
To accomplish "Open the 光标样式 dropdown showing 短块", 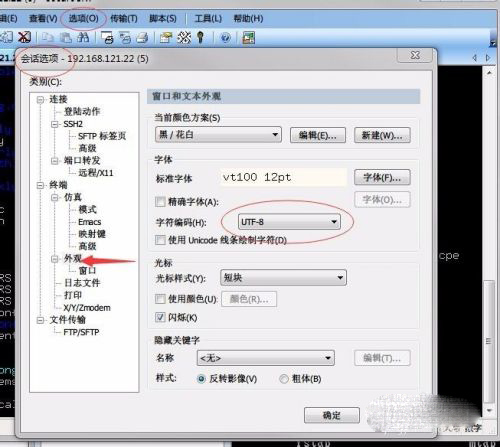I will 283,278.
